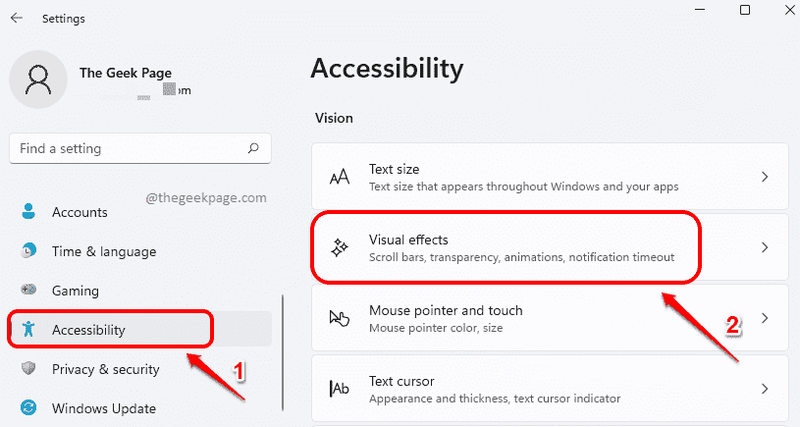This screenshot has width=800, height=427.
Task: Click the Mouse pointer and touch icon
Action: (339, 318)
